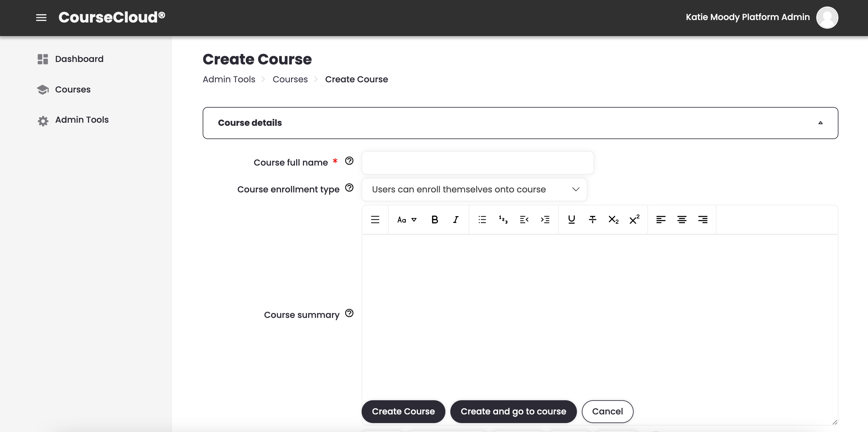Click Create and go to course
Screen dimensions: 868x432
(513, 411)
